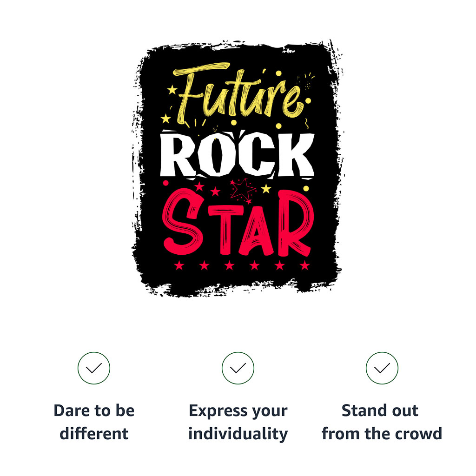
Task: Click the outlined red sketch star below ROCK
Action: click(244, 189)
